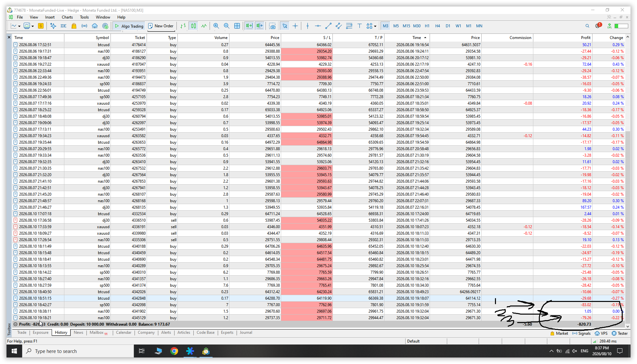Select the Fibonacci retracement tool
Viewport: 637px width, 364px height.
tap(349, 26)
